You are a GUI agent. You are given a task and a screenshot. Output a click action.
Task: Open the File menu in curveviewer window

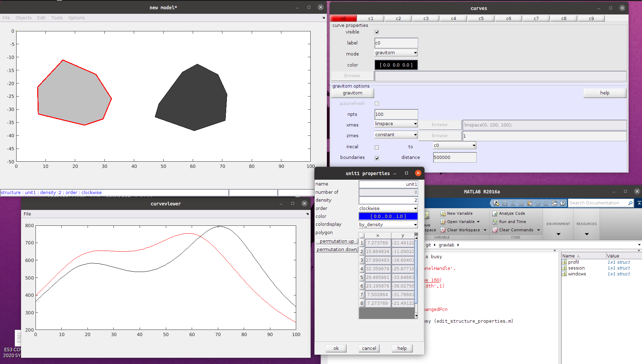tap(27, 214)
